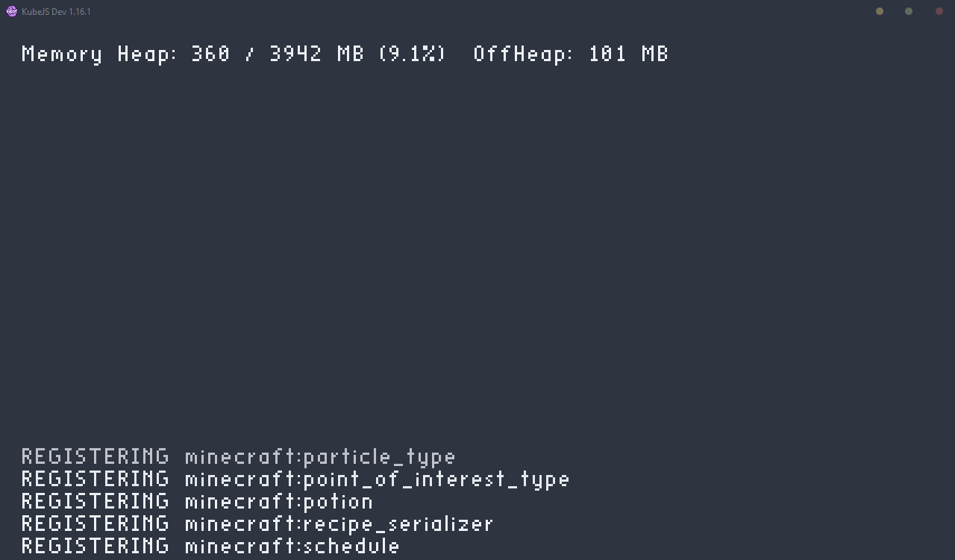Screen dimensions: 955x560
Task: Click the purple KubeJS app icon
Action: [11, 11]
